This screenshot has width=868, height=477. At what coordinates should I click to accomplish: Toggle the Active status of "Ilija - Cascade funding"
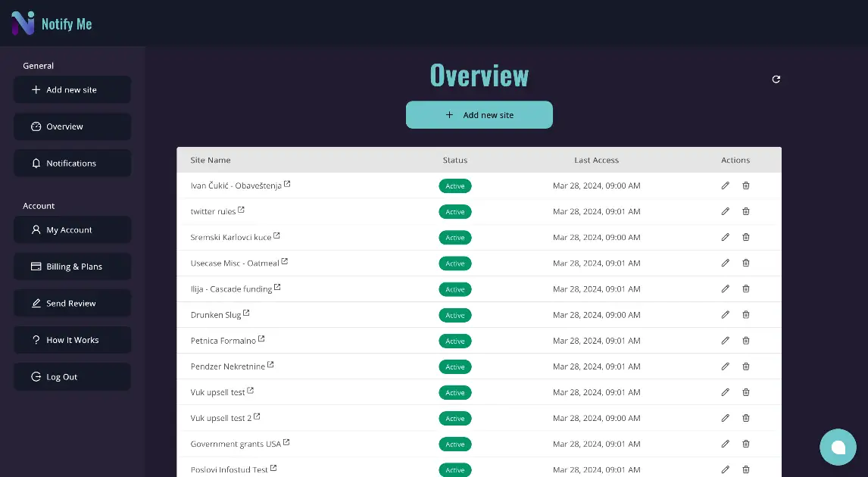pyautogui.click(x=454, y=288)
